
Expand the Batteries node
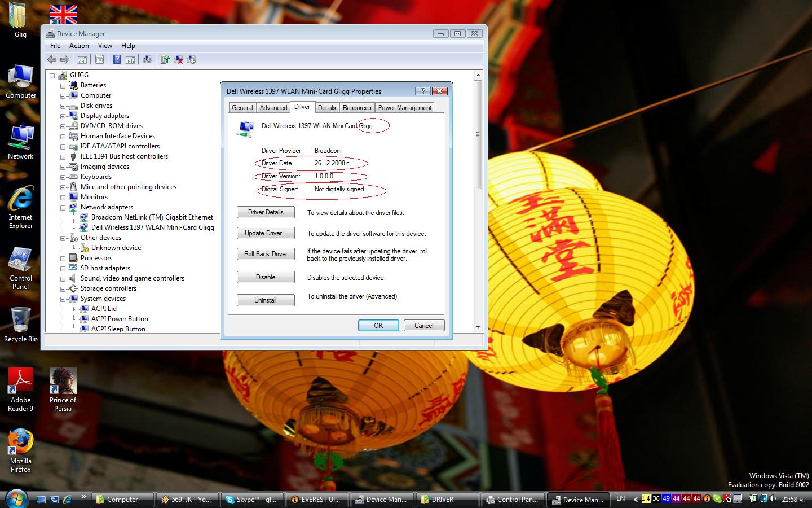(x=63, y=86)
